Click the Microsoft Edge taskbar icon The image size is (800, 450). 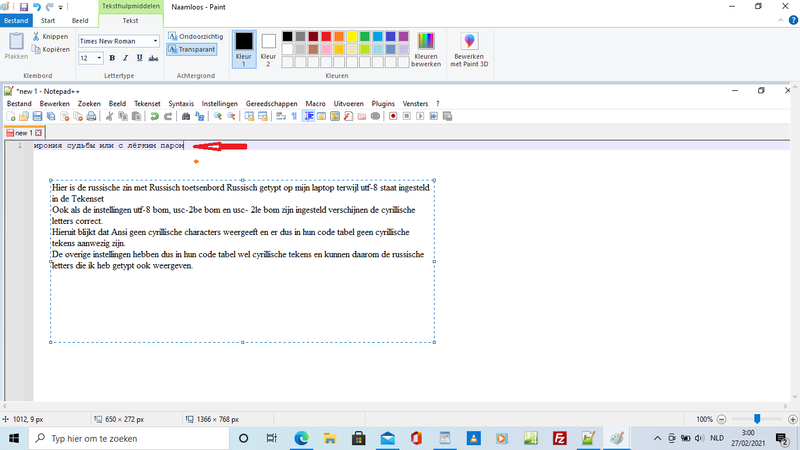tap(301, 438)
